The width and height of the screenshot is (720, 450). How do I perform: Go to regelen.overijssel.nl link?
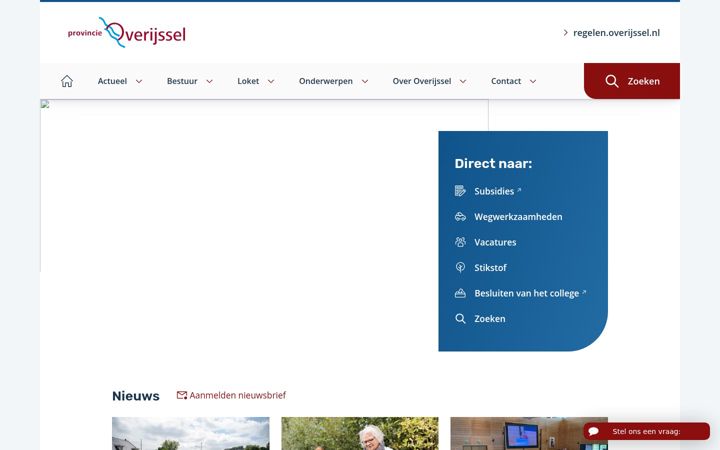tap(616, 33)
